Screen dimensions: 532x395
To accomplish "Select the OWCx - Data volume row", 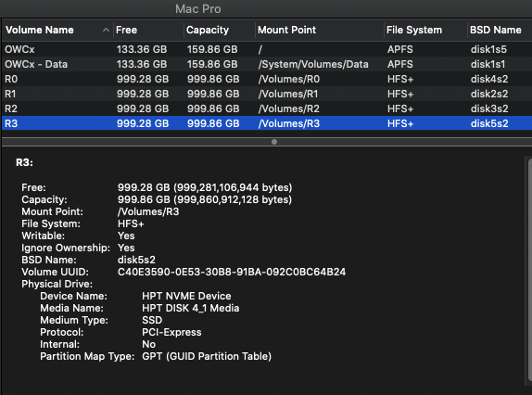I will point(267,64).
